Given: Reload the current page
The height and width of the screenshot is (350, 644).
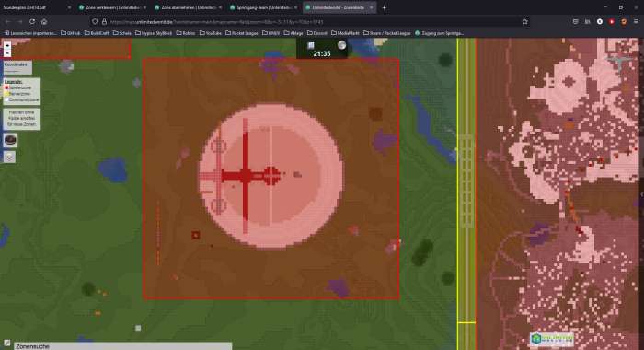Looking at the screenshot, I should click(32, 22).
